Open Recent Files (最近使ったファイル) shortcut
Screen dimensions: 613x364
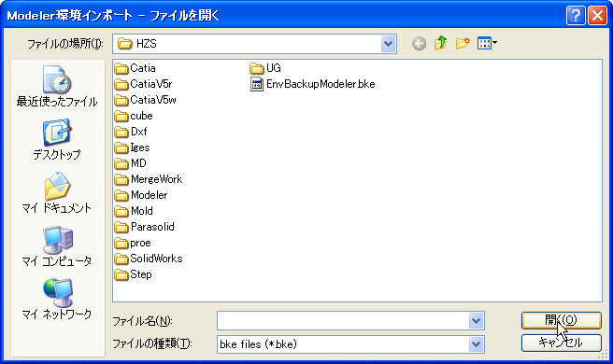tap(57, 87)
